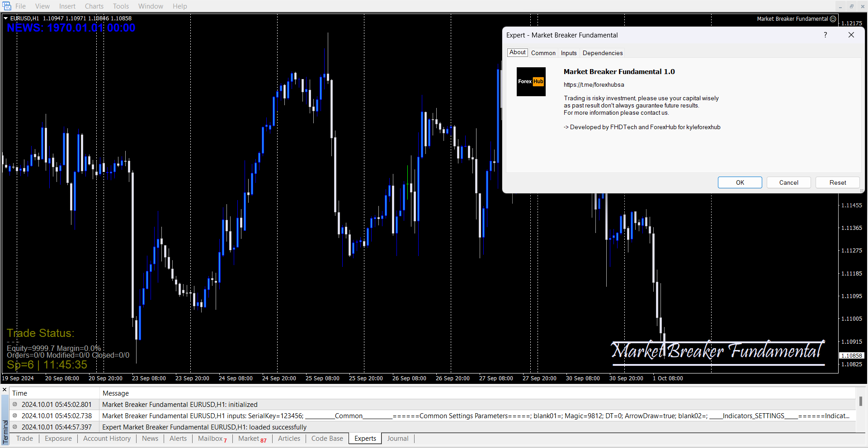Click the Message column header
The height and width of the screenshot is (448, 868).
pyautogui.click(x=116, y=393)
